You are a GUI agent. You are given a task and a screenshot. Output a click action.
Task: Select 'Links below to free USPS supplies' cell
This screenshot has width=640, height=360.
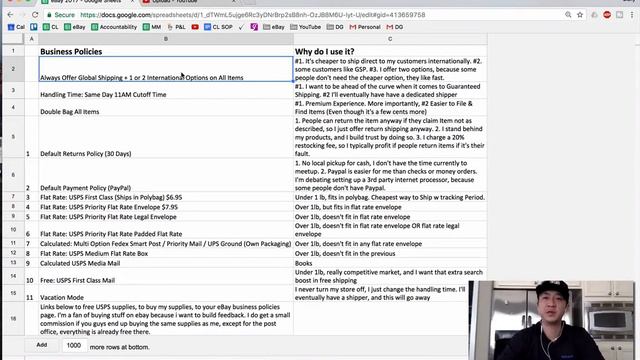[166, 319]
